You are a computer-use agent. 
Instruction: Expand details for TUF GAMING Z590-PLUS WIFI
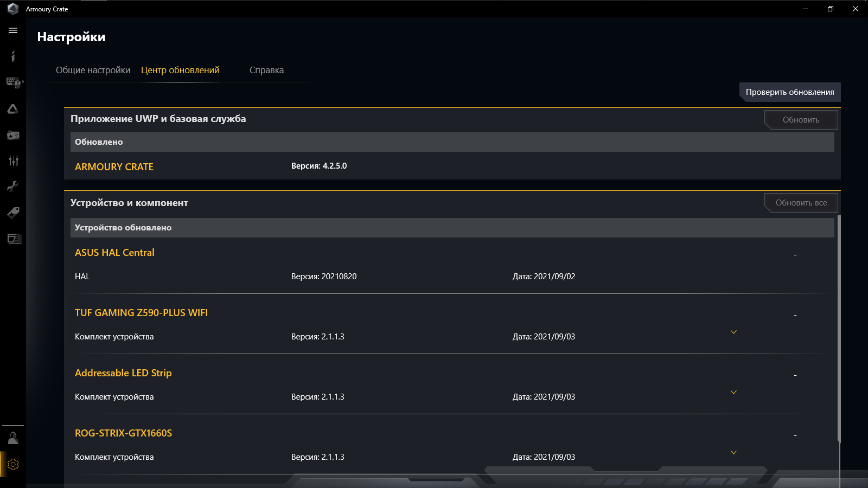point(733,331)
